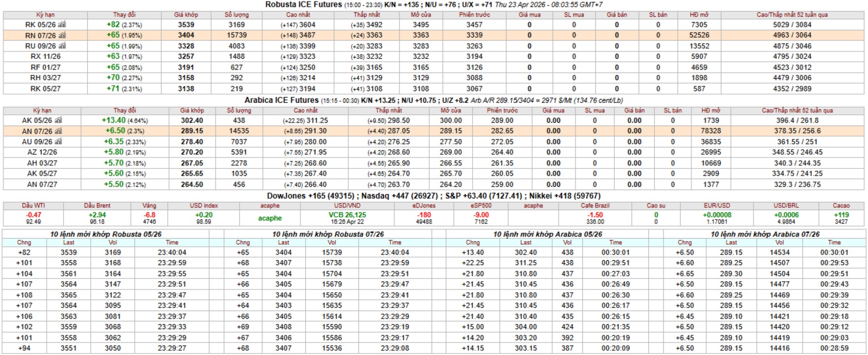
Task: Click chart icon next to RU 09/26
Action: click(62, 46)
